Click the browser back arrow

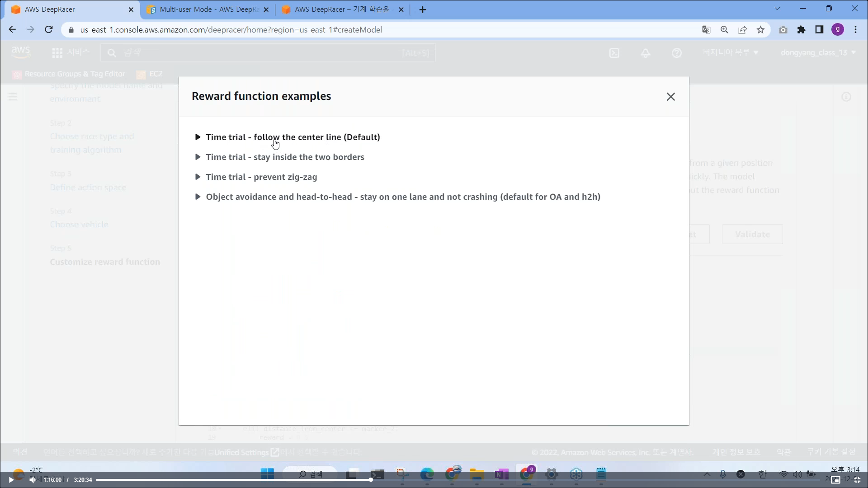click(12, 30)
